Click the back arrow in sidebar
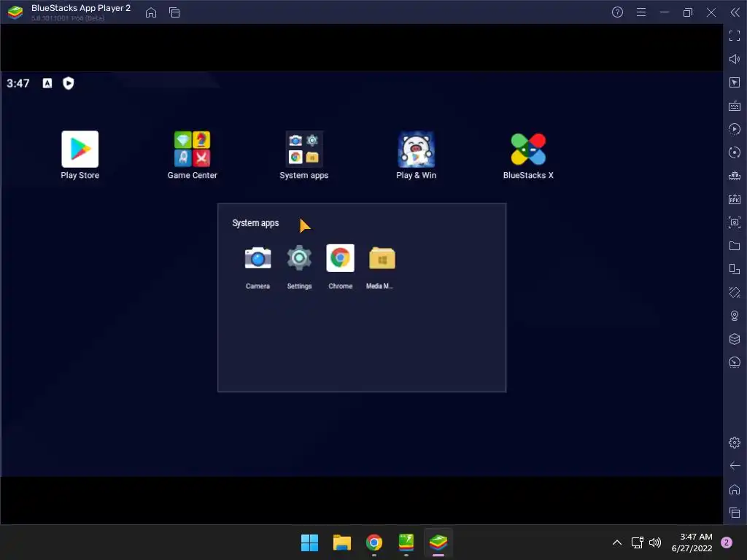The height and width of the screenshot is (560, 747). point(735,466)
